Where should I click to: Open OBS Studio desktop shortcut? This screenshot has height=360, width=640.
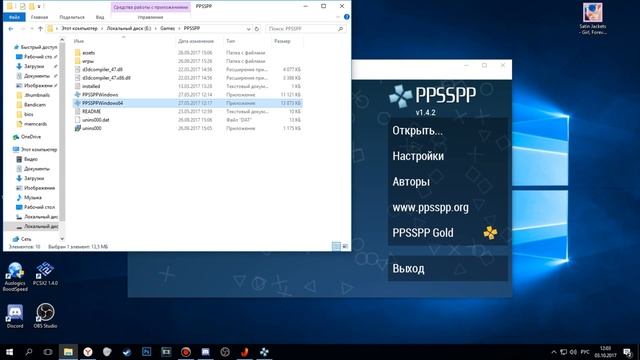coord(45,316)
